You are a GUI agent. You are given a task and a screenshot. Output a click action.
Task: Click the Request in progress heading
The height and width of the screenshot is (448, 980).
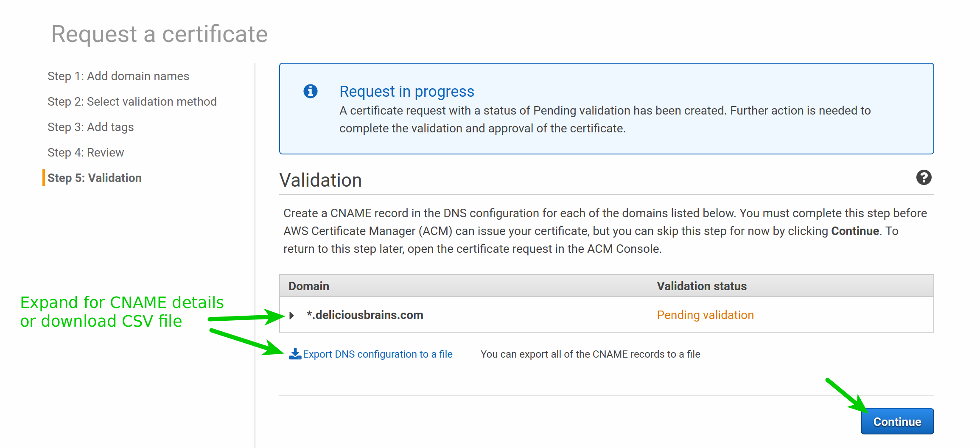pyautogui.click(x=407, y=91)
